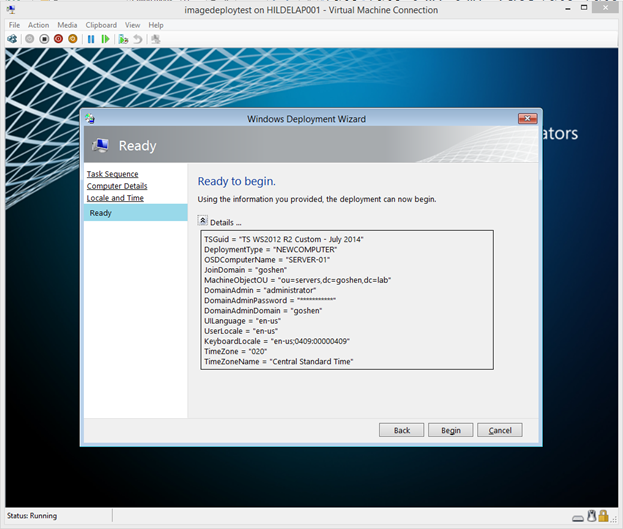Click the red Shut Down icon
The width and height of the screenshot is (623, 529).
[58, 39]
